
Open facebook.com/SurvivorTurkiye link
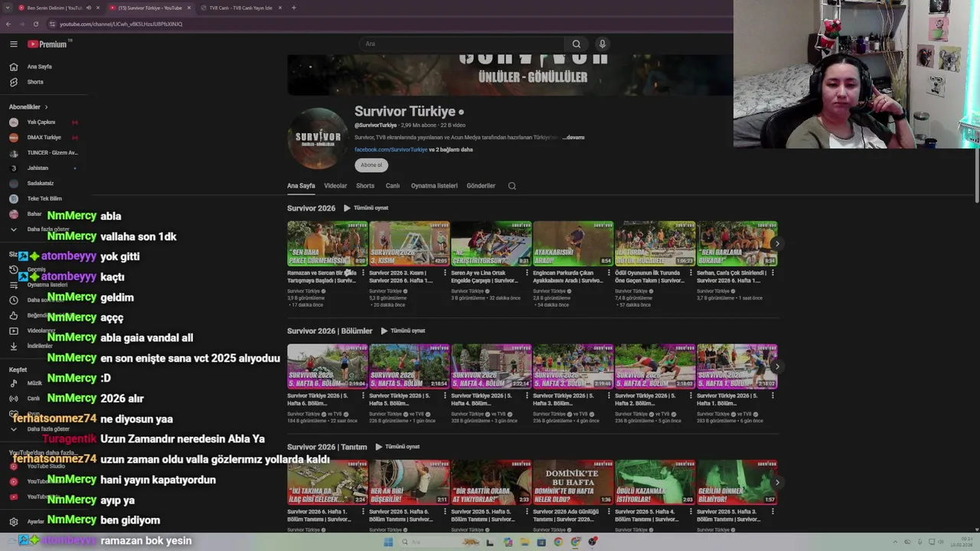[x=390, y=150]
